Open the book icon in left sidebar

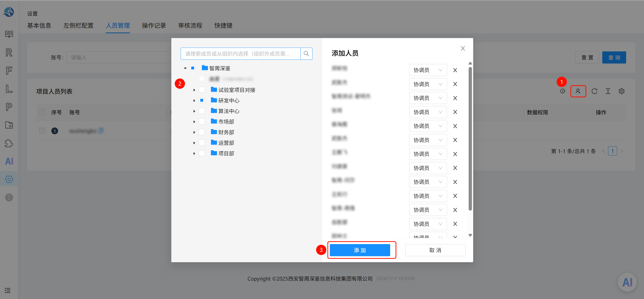click(x=9, y=34)
